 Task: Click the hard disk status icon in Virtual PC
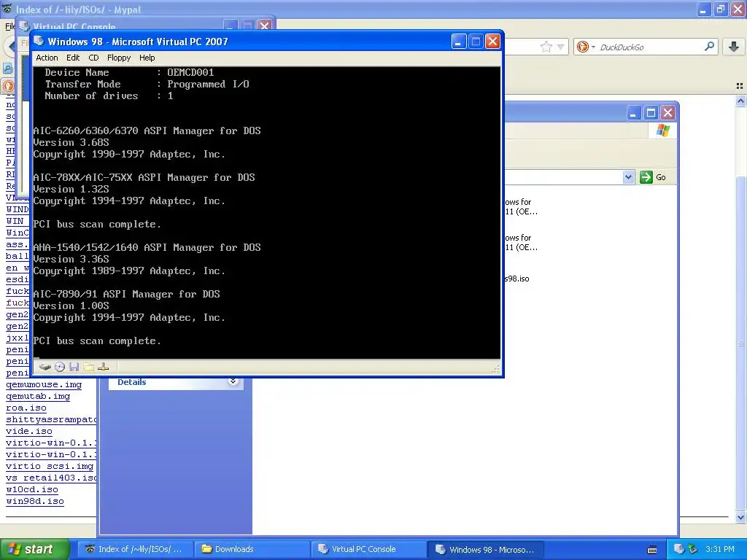tap(45, 367)
